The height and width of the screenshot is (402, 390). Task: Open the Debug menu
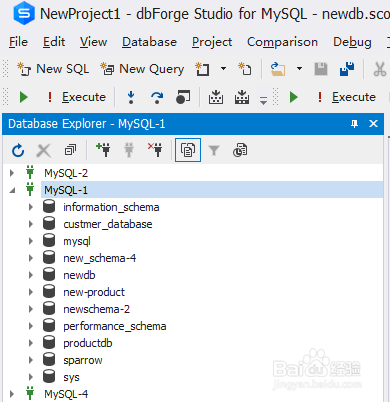[352, 42]
